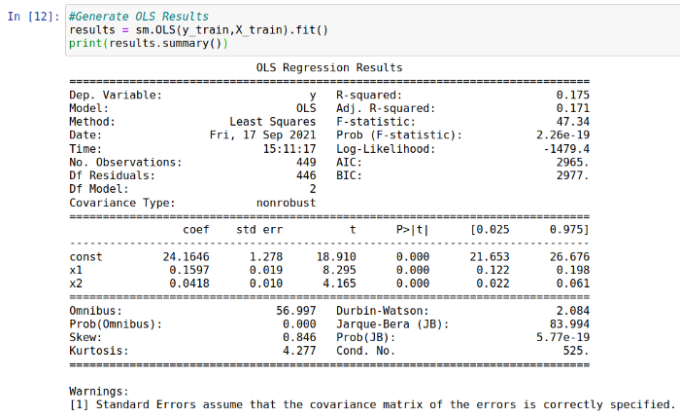This screenshot has width=684, height=420.
Task: Click Df Model value 2
Action: pyautogui.click(x=313, y=189)
